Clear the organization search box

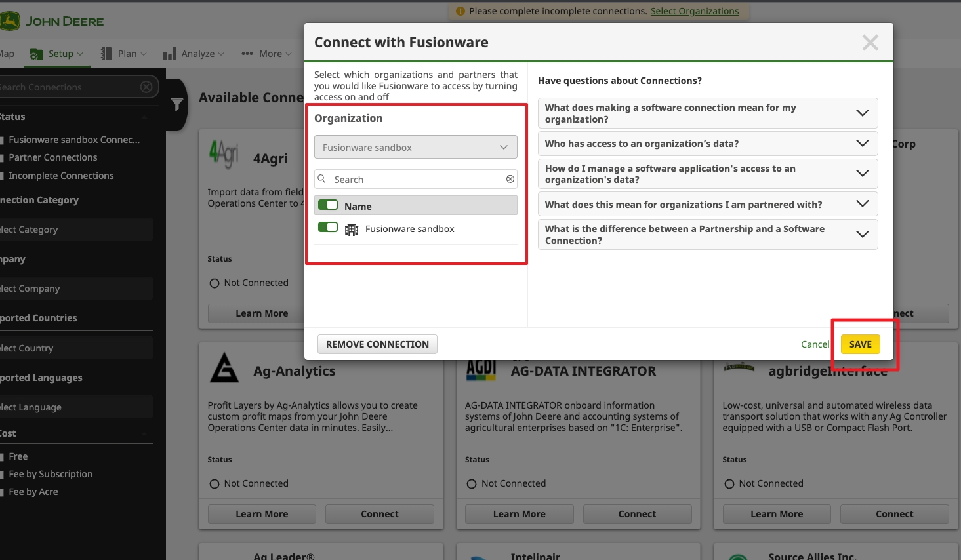[x=510, y=179]
